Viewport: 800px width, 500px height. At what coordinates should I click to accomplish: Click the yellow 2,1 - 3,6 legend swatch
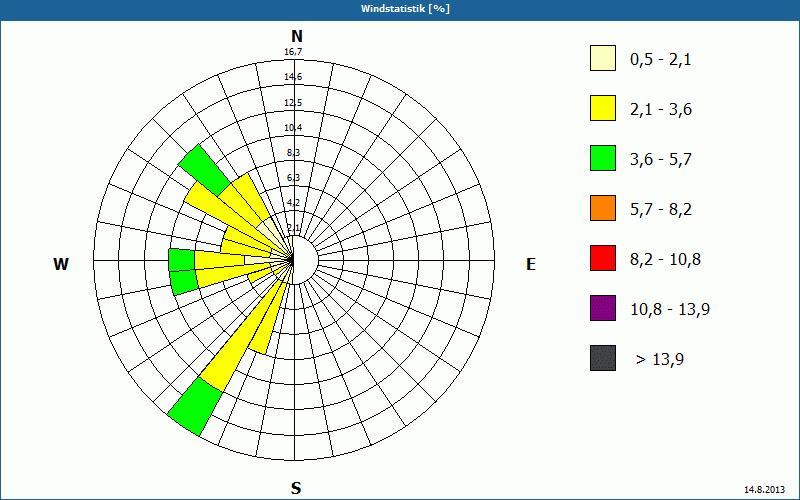[603, 108]
